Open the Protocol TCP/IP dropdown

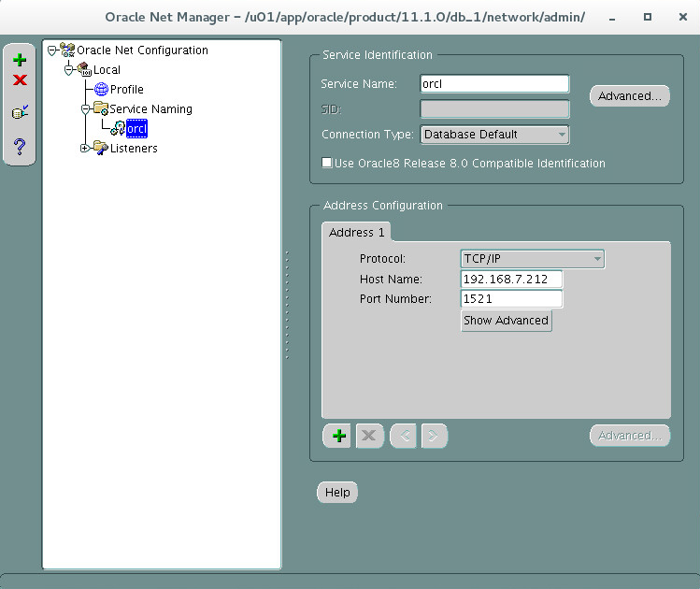[532, 259]
